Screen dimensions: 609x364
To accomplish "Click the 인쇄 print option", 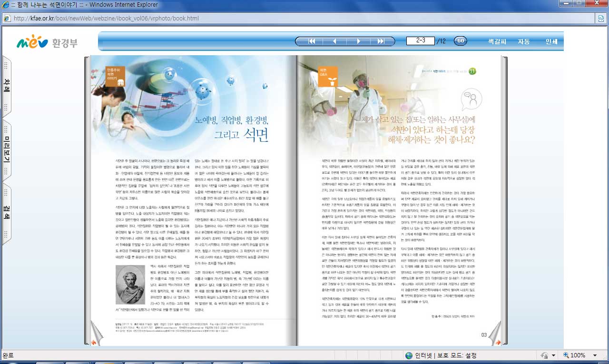I will pos(551,41).
